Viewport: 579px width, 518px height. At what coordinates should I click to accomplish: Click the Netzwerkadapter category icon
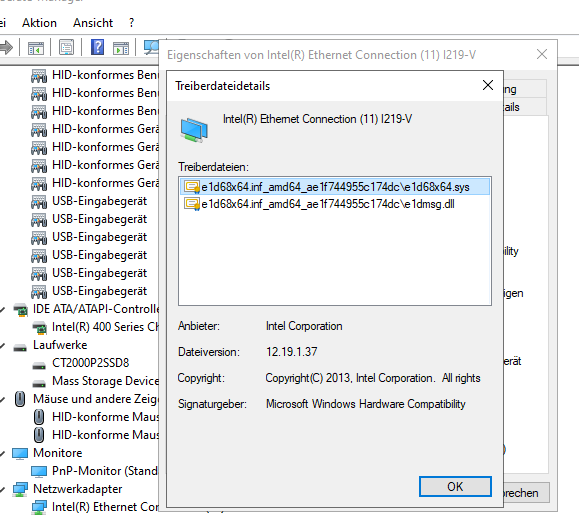[x=20, y=489]
